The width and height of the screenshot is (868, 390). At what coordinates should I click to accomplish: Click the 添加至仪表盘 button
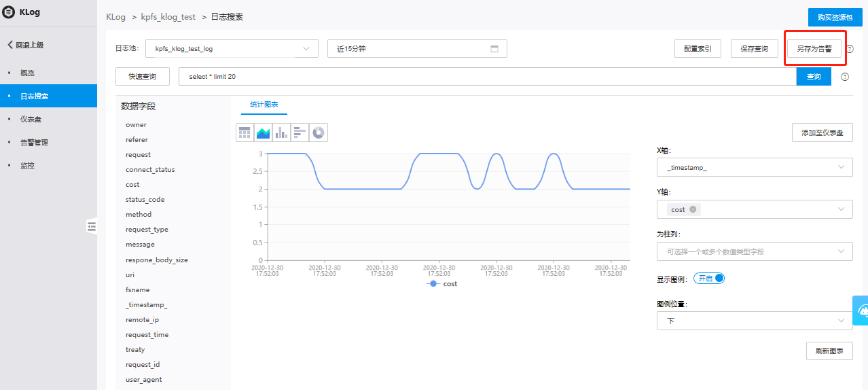822,133
